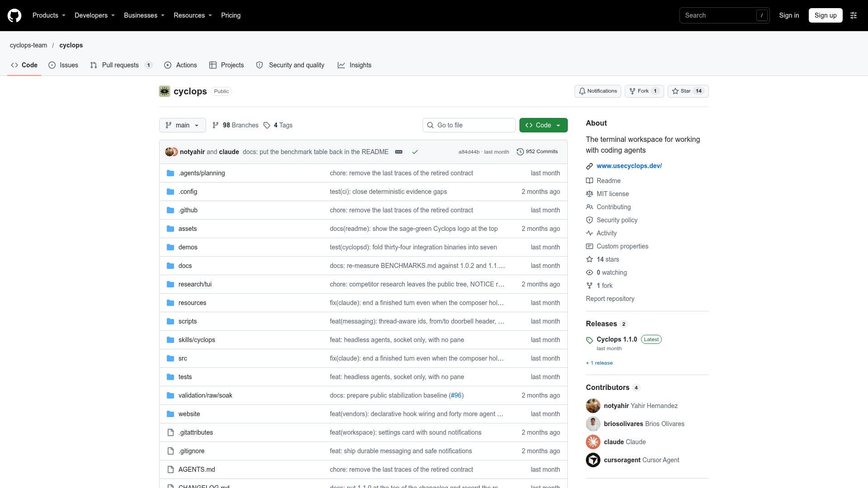Focus the Go to file field
The image size is (868, 488).
tap(469, 125)
